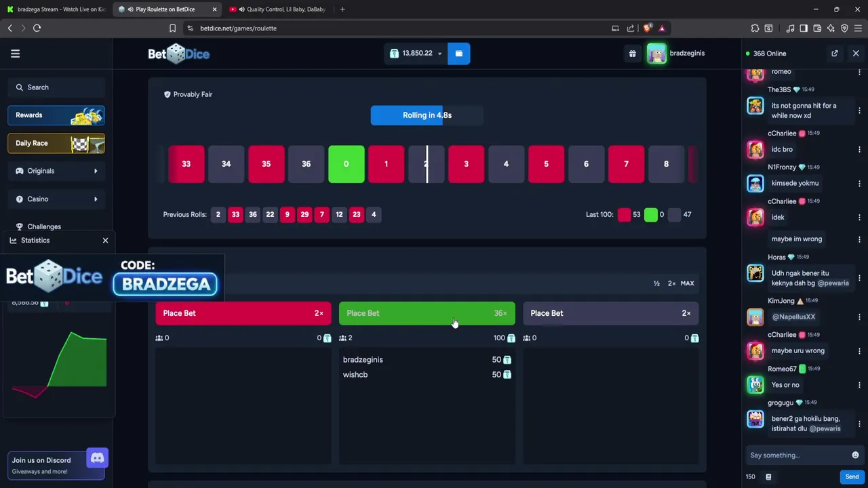Switch to Quality Control YouTube tab
Image resolution: width=868 pixels, height=488 pixels.
coord(278,9)
